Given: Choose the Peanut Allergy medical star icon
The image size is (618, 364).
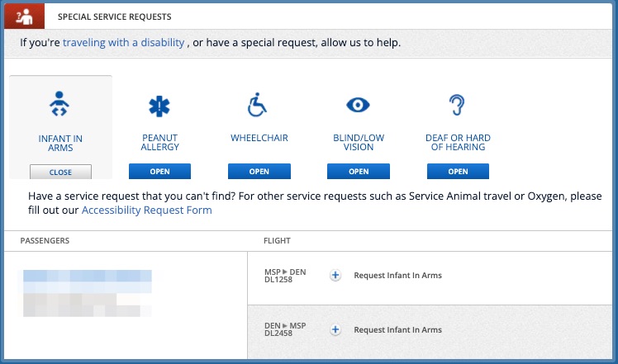Looking at the screenshot, I should point(159,106).
